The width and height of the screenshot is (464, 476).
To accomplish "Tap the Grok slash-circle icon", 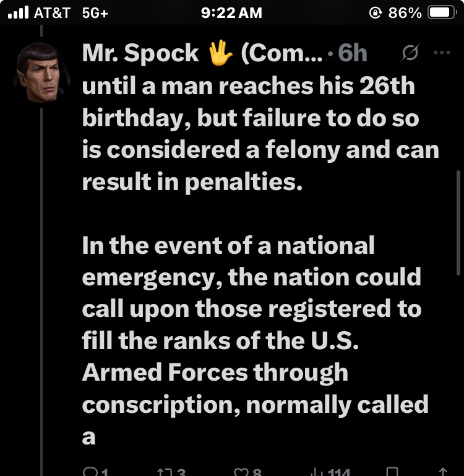I will coord(408,54).
